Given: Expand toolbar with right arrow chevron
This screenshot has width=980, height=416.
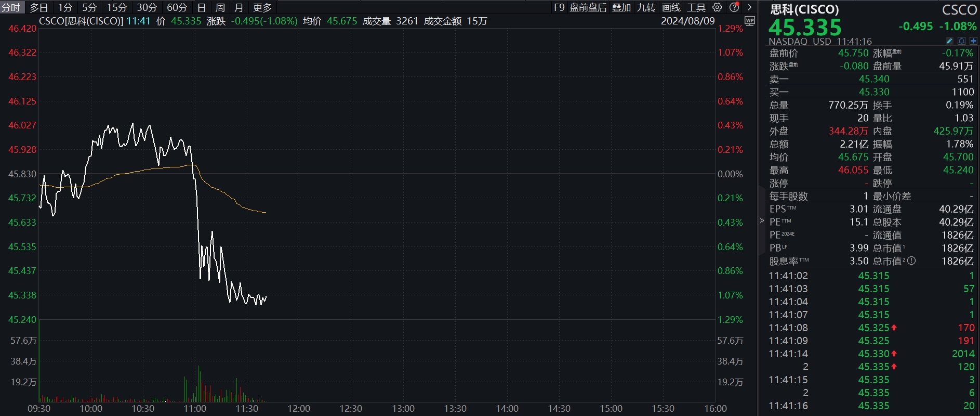Looking at the screenshot, I should [x=749, y=7].
